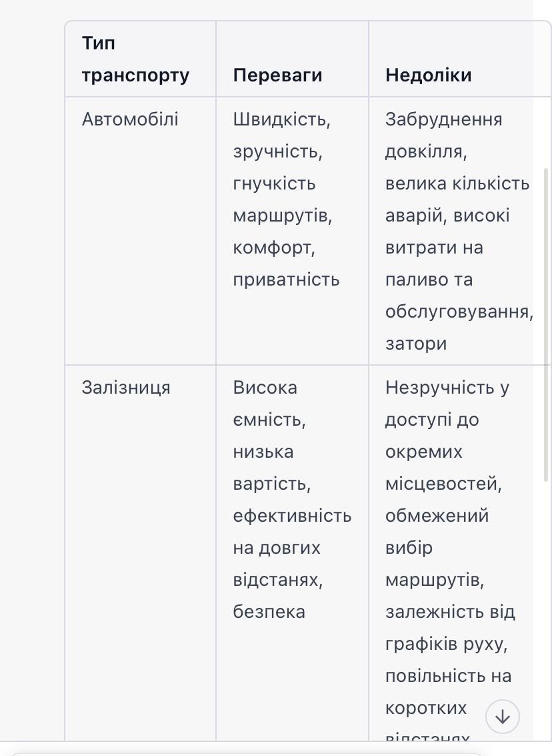
Task: Click 'Забруднення' in the cars disadvantages cell
Action: coord(443,119)
